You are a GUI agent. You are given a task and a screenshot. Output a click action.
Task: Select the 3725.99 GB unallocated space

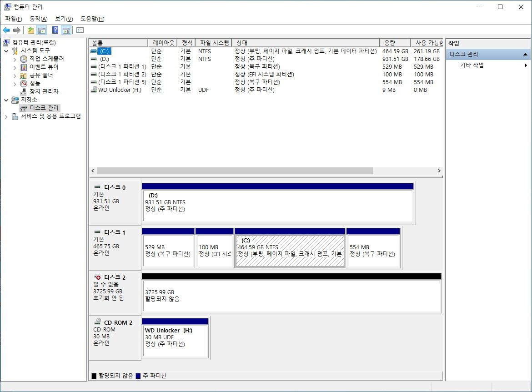(x=291, y=293)
